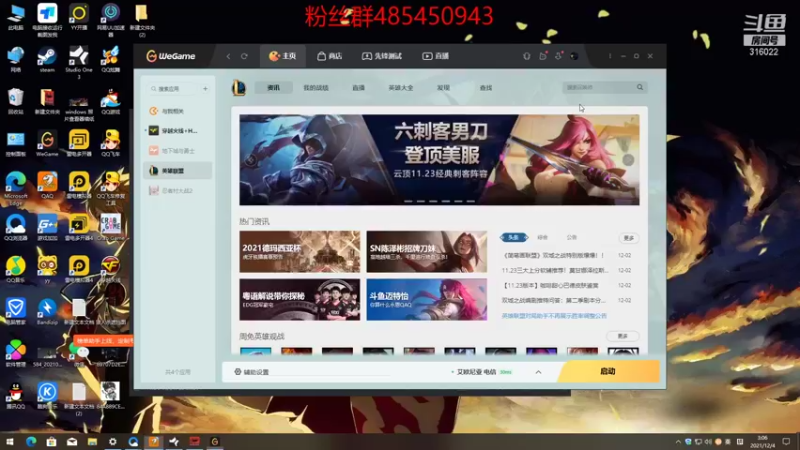The width and height of the screenshot is (800, 450).
Task: Select 穿越火线 in the sidebar
Action: 178,131
